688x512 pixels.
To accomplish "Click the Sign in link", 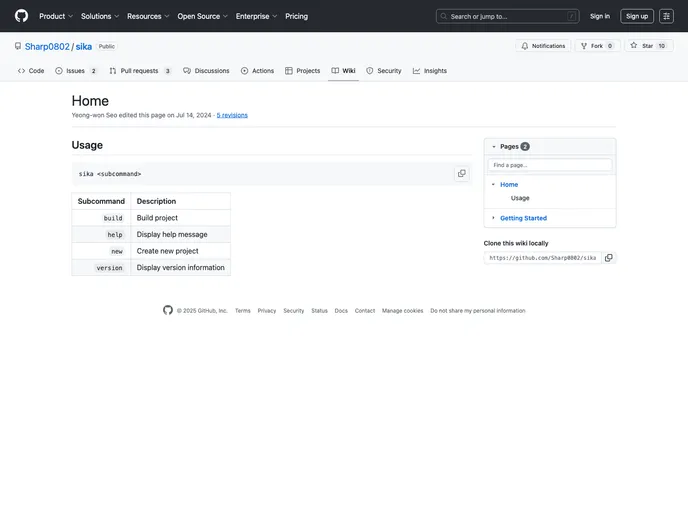I will tap(599, 16).
